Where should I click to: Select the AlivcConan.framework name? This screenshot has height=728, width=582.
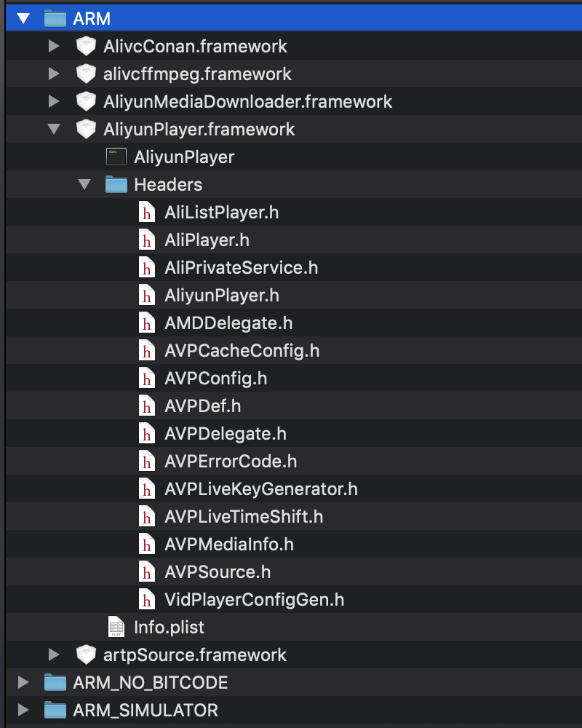(196, 46)
